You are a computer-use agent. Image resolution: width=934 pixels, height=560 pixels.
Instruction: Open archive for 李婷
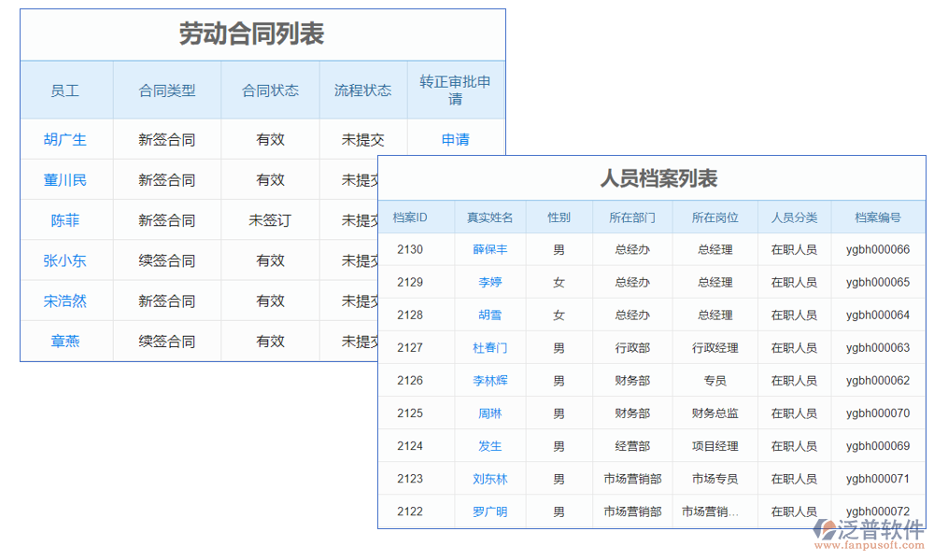[x=489, y=282]
